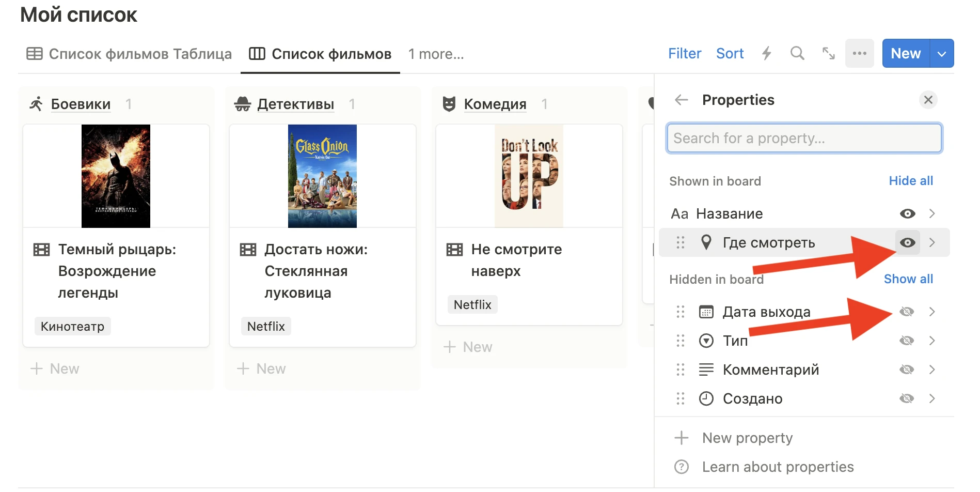Open the Комедия group header
The width and height of the screenshot is (980, 492).
[x=495, y=104]
